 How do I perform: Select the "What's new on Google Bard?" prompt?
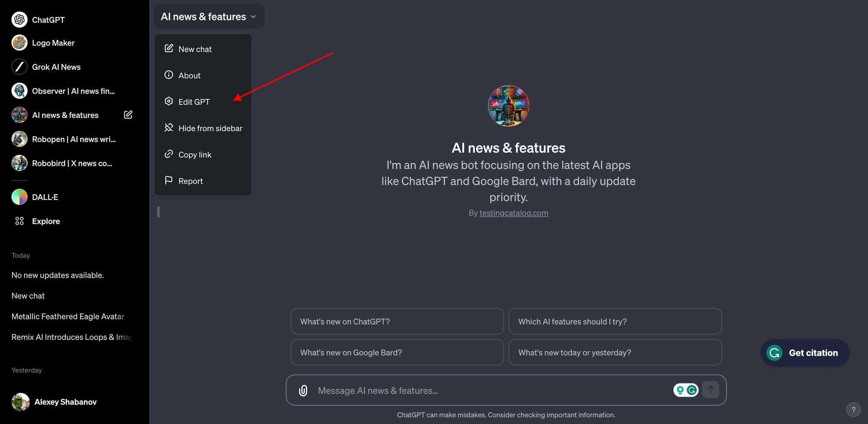397,352
